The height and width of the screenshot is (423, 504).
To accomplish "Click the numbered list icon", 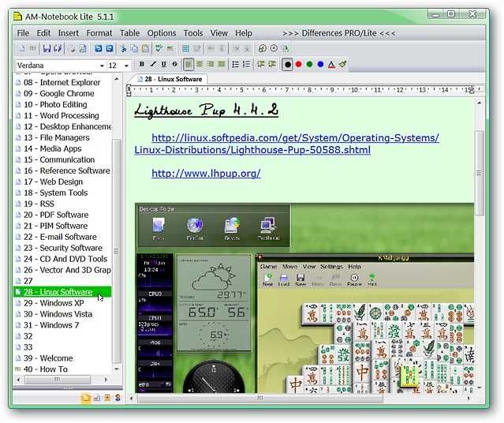I will [x=246, y=65].
